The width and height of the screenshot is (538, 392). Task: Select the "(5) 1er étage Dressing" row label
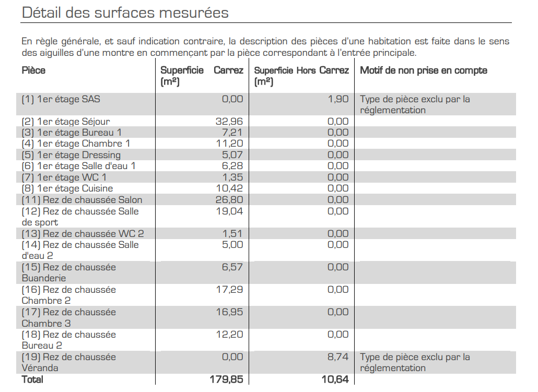71,155
